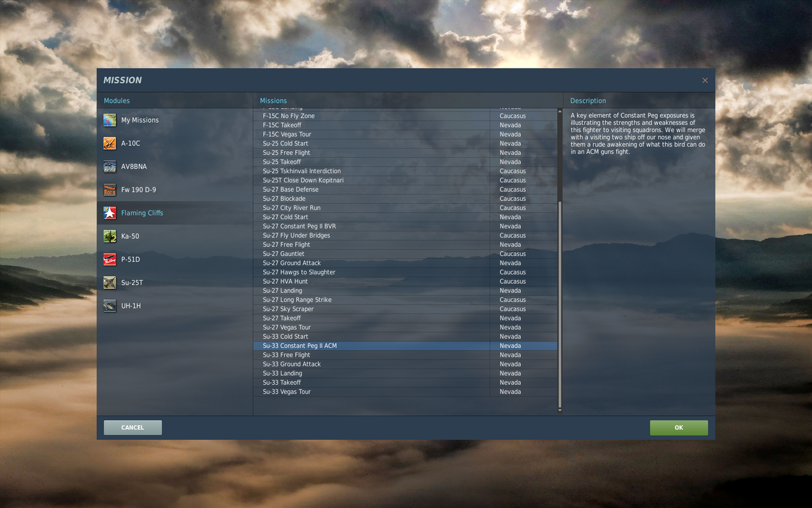Select the AV8BNA module icon
This screenshot has height=508, width=812.
109,166
